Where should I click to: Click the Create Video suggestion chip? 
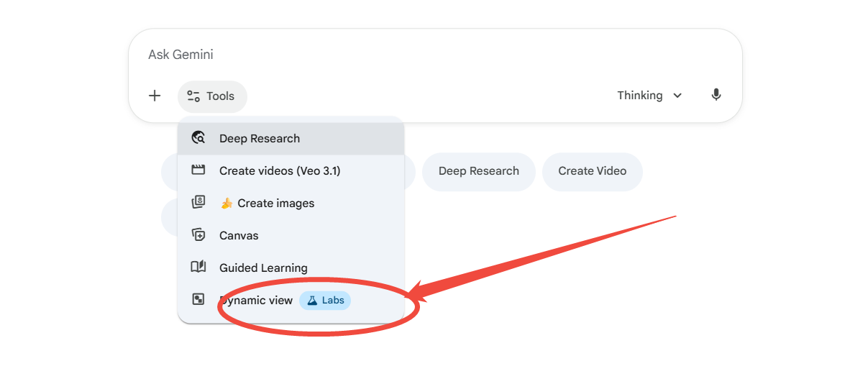click(x=593, y=172)
